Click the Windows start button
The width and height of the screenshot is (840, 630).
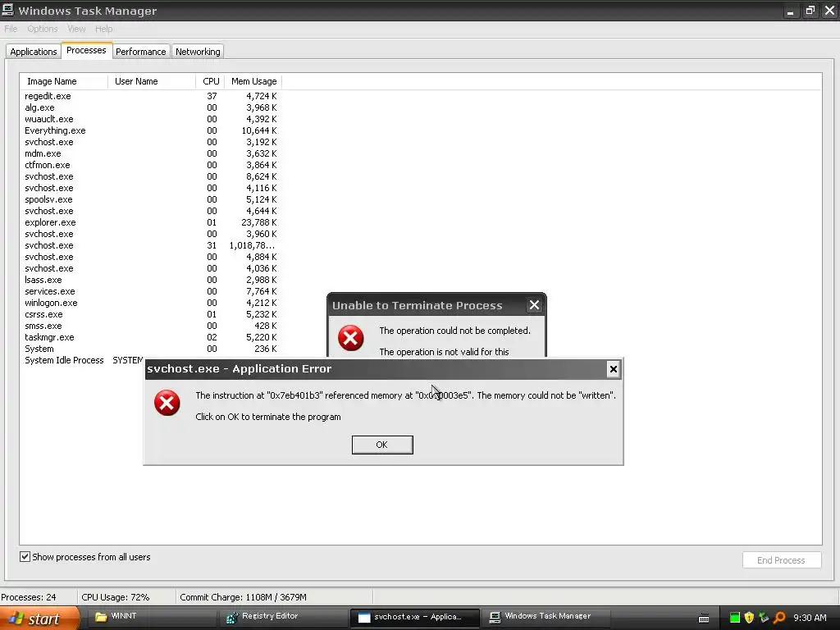[x=39, y=619]
